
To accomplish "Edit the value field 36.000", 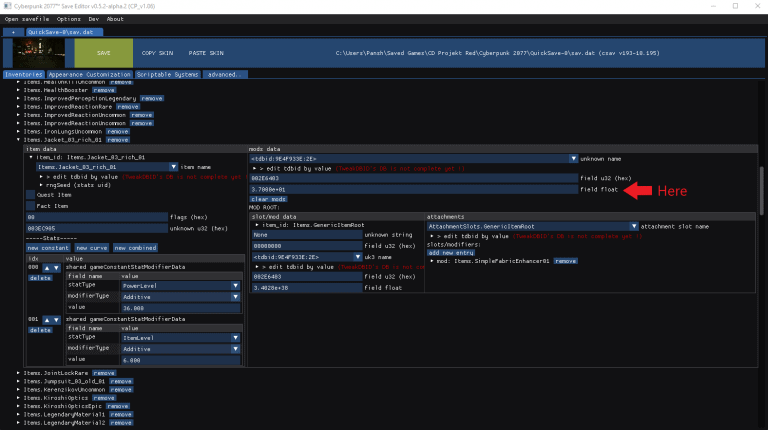I will [x=181, y=308].
